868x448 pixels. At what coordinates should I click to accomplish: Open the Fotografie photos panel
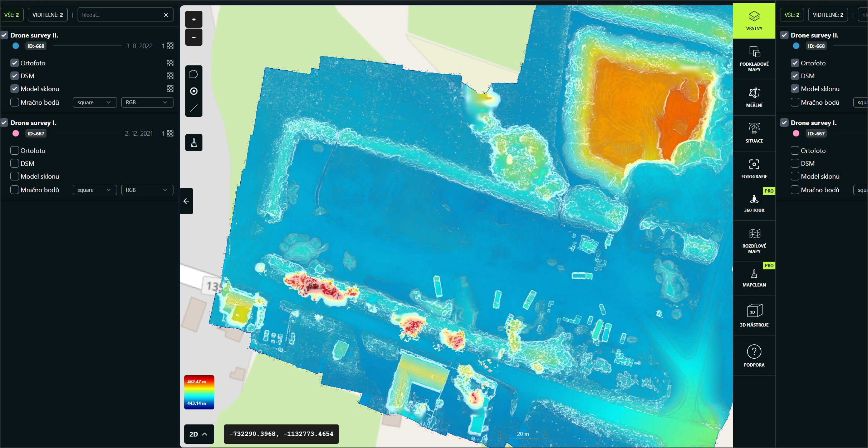(x=754, y=169)
